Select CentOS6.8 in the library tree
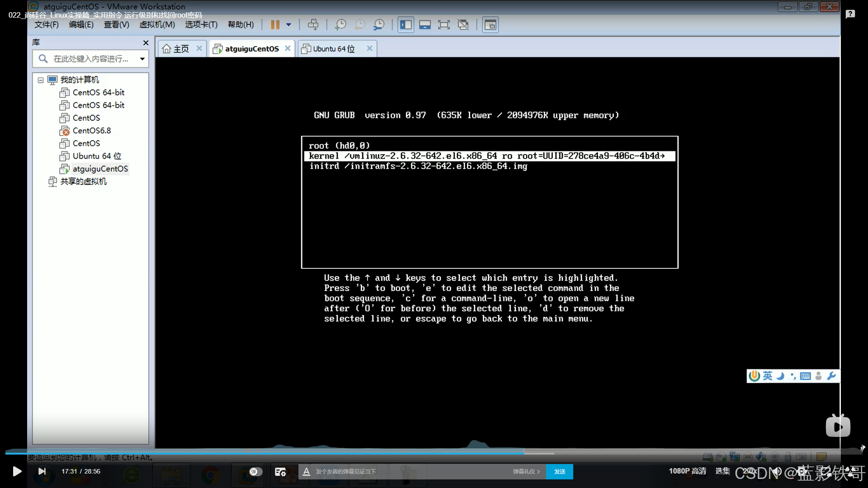This screenshot has width=868, height=488. 91,131
